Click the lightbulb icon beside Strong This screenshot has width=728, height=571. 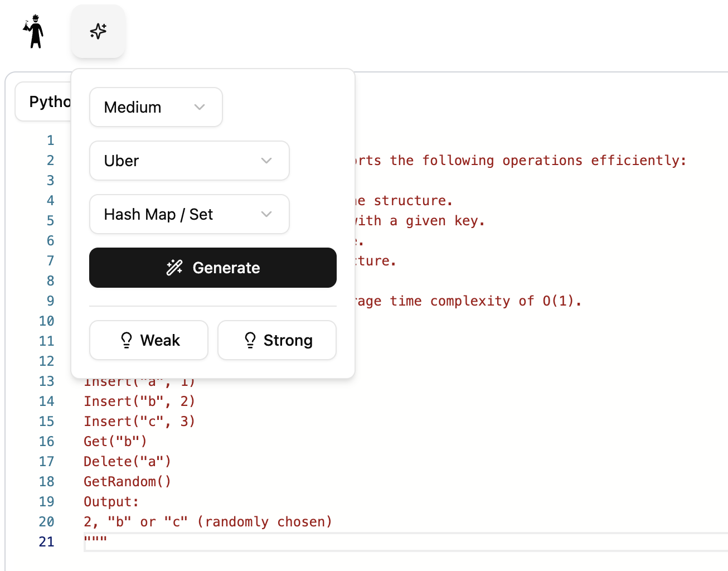250,340
